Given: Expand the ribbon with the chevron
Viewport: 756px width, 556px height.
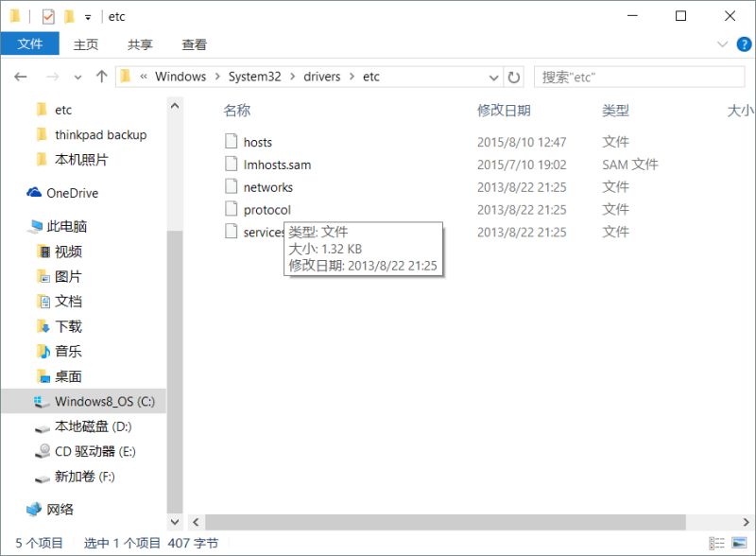Looking at the screenshot, I should [x=722, y=43].
